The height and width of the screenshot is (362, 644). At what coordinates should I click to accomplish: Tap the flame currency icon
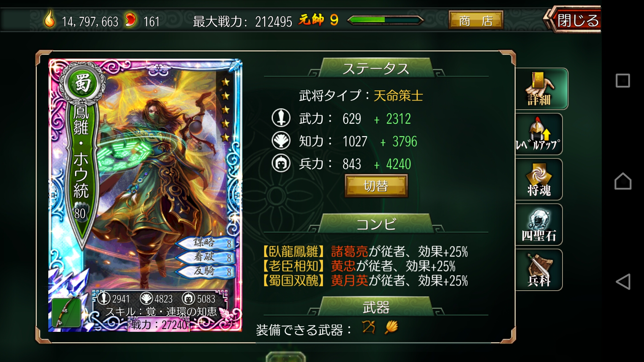(50, 19)
